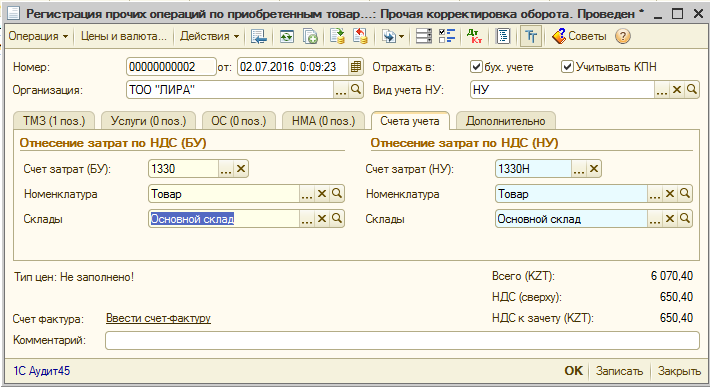Open the Вид учета НУ selection ellipsis button
Screen dimensions: 710x390
(662, 90)
